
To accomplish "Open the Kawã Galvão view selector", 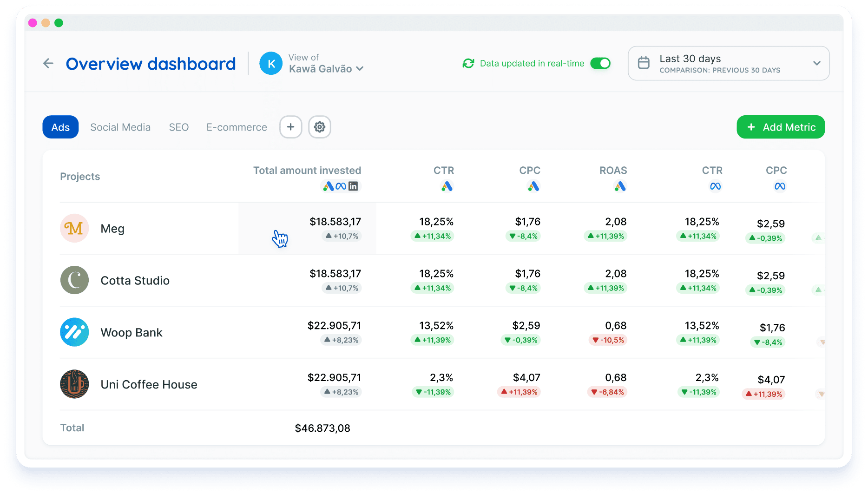I will point(326,69).
